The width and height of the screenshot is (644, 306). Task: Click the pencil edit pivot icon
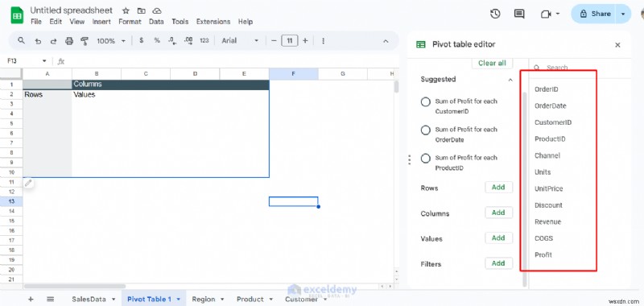pyautogui.click(x=28, y=183)
